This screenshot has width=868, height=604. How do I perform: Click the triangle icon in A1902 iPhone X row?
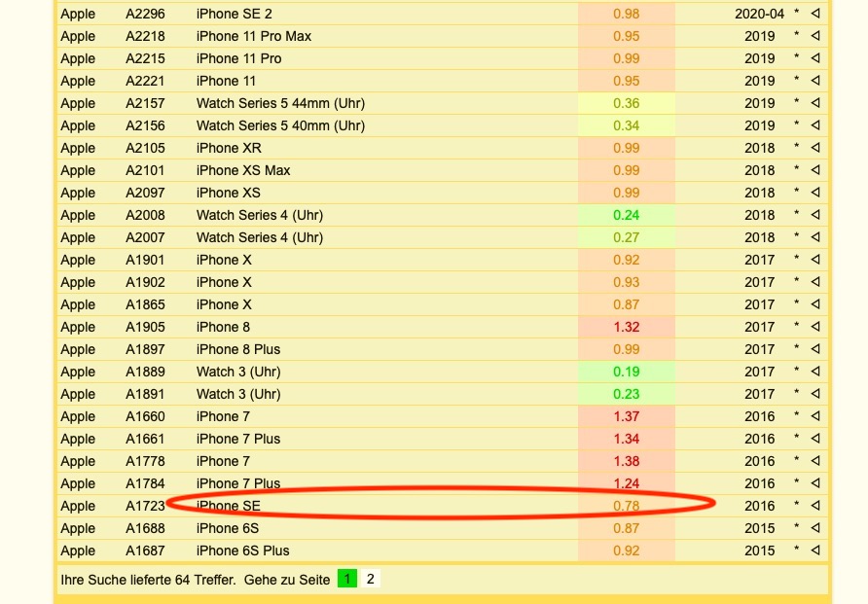tap(815, 281)
